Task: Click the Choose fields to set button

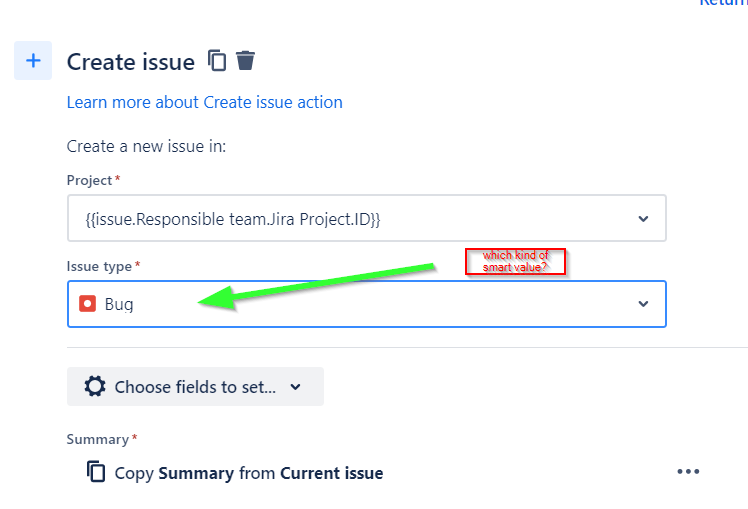Action: pos(195,386)
